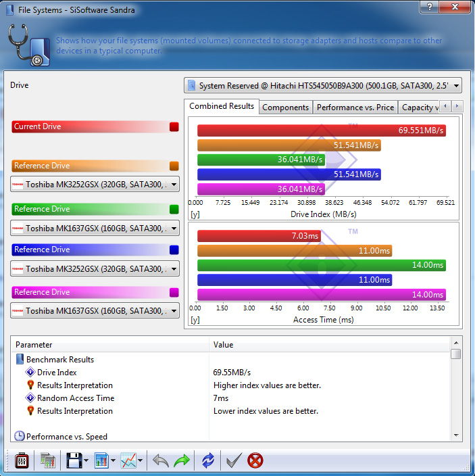The height and width of the screenshot is (476, 475).
Task: Close the File Systems window
Action: [x=455, y=7]
